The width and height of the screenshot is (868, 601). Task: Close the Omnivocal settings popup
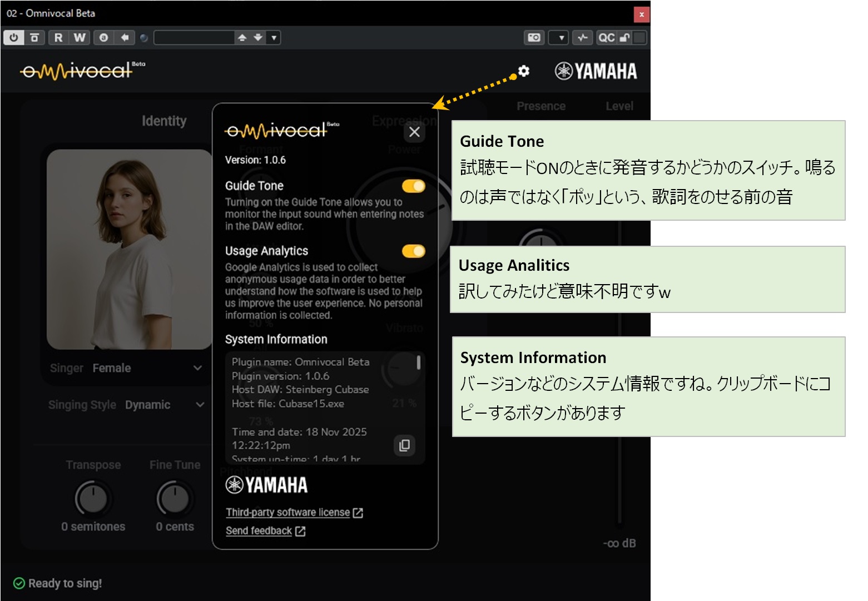(x=414, y=132)
